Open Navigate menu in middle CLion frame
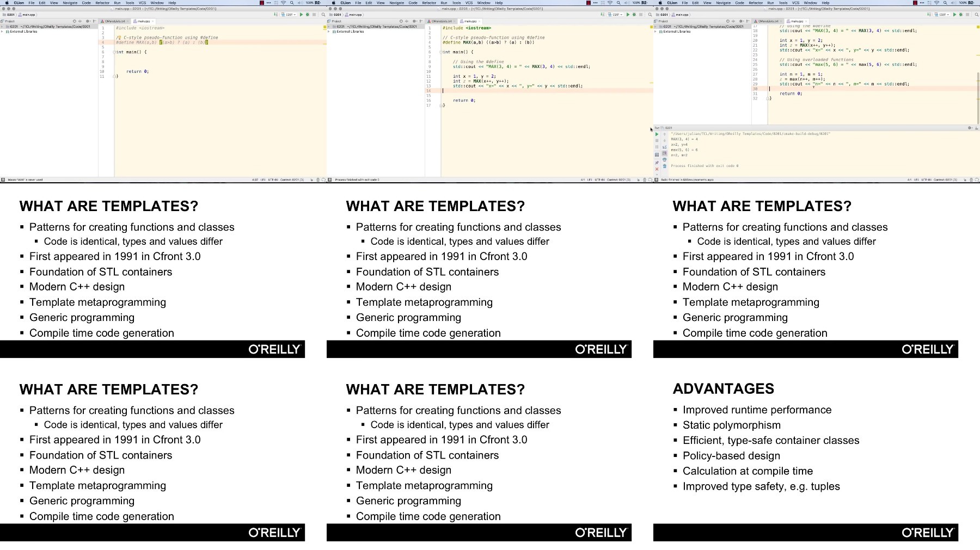 pos(396,3)
